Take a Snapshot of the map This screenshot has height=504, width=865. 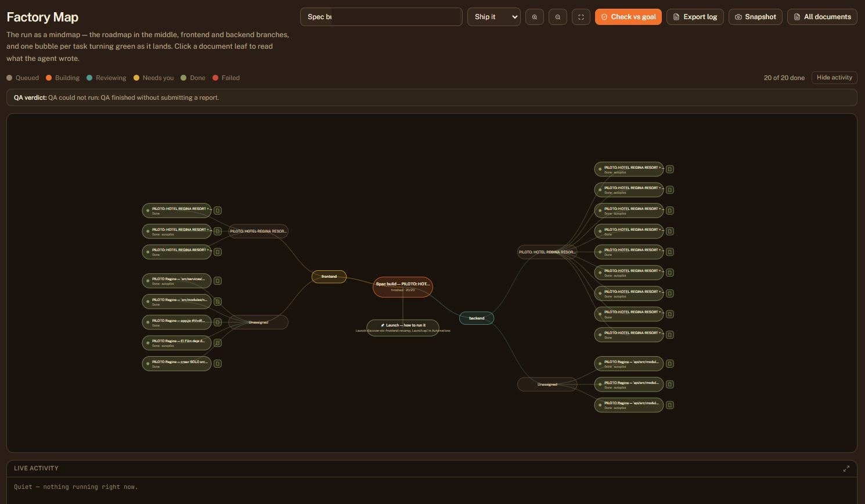click(755, 17)
